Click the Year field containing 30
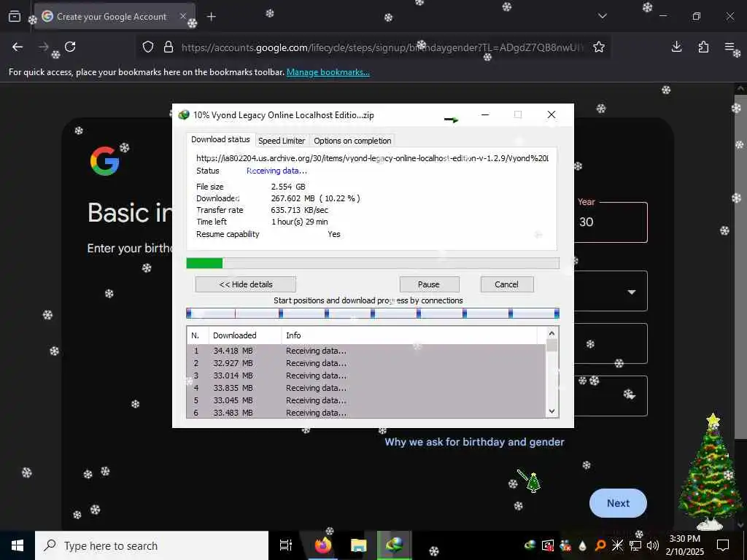 611,222
